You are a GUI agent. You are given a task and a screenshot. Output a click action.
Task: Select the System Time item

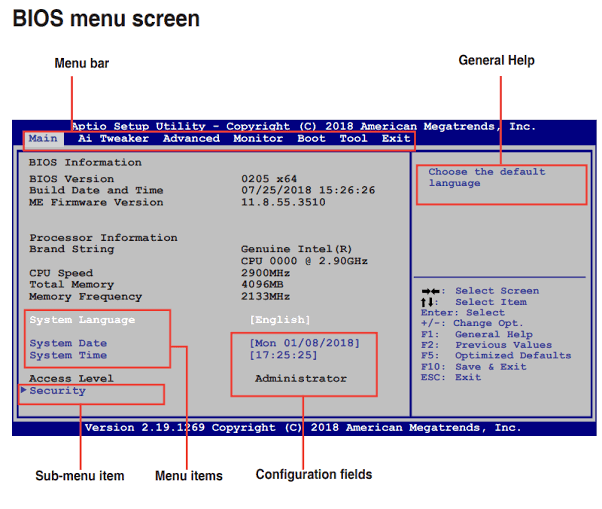pyautogui.click(x=68, y=355)
